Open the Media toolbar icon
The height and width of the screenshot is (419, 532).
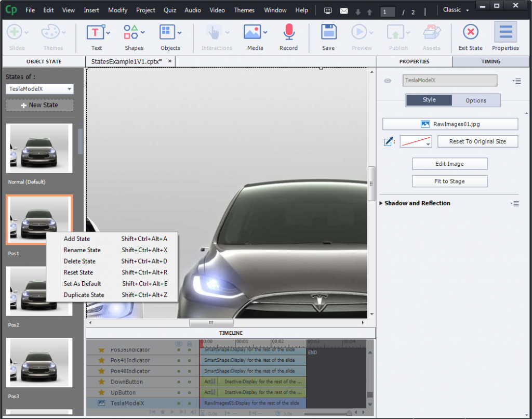point(252,33)
